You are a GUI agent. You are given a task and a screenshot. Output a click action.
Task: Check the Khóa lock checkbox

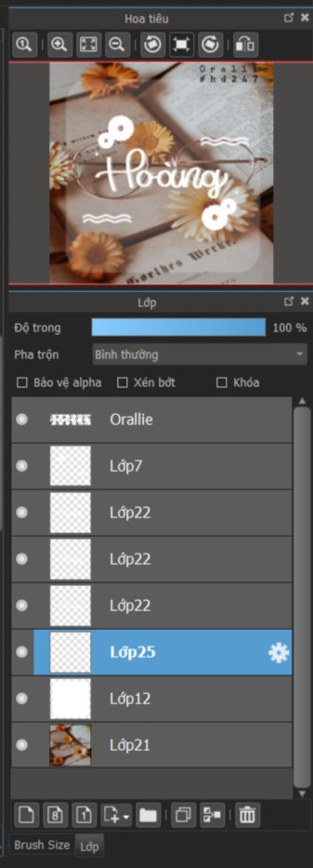coord(222,383)
